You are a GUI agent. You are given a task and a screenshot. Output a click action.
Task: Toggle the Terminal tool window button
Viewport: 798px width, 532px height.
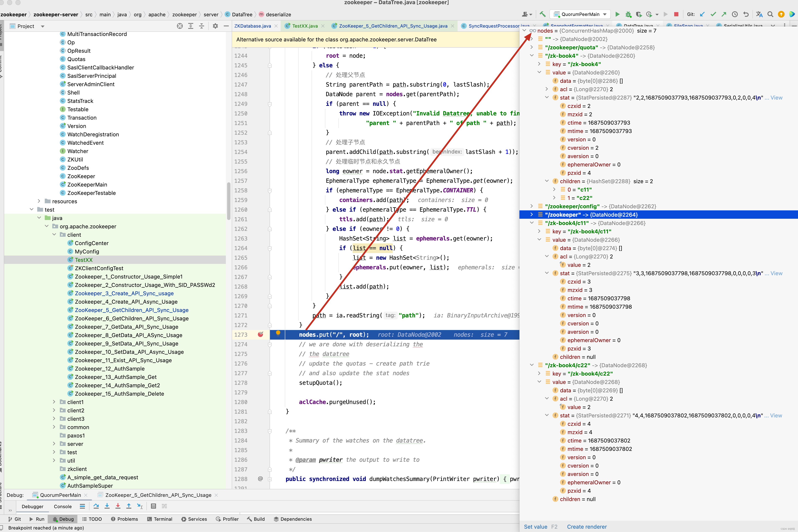(x=160, y=519)
